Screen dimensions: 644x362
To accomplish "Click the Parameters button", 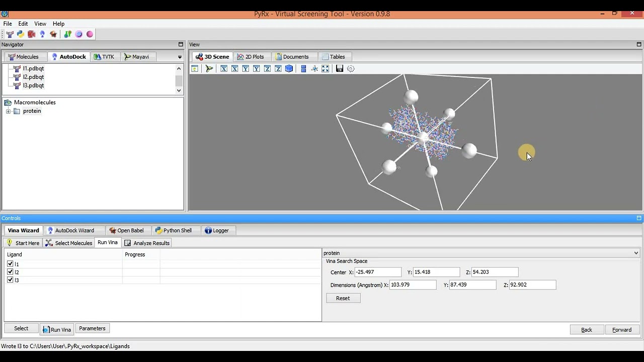I will coord(92,328).
